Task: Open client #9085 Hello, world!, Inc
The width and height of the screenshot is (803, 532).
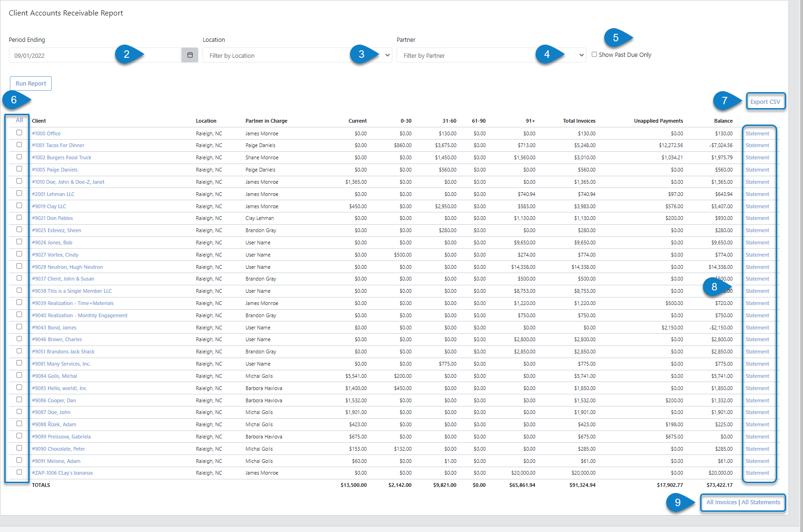Action: 59,388
